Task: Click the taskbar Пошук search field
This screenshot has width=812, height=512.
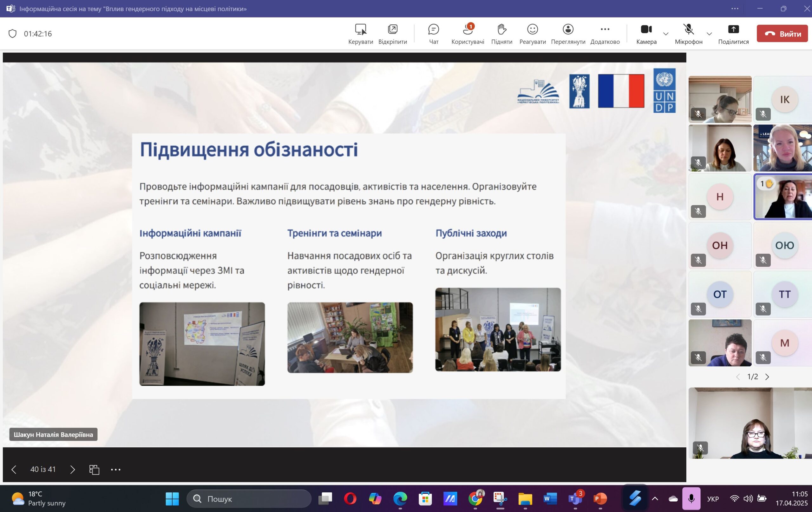Action: tap(249, 498)
